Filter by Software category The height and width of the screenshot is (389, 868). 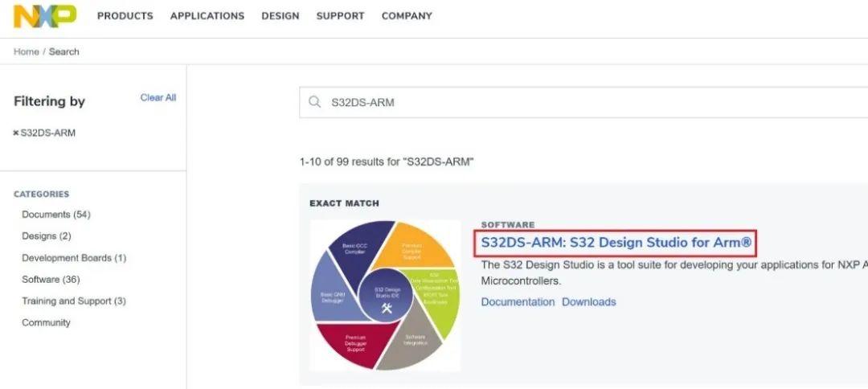[x=51, y=280]
